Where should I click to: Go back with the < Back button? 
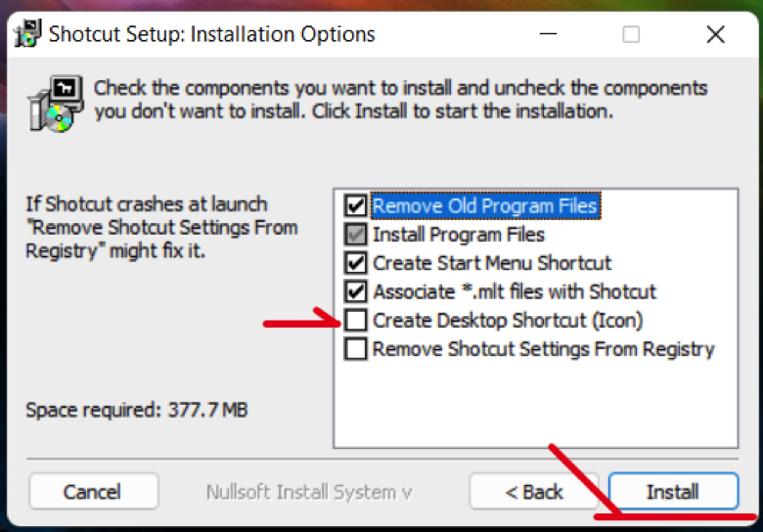pyautogui.click(x=534, y=492)
